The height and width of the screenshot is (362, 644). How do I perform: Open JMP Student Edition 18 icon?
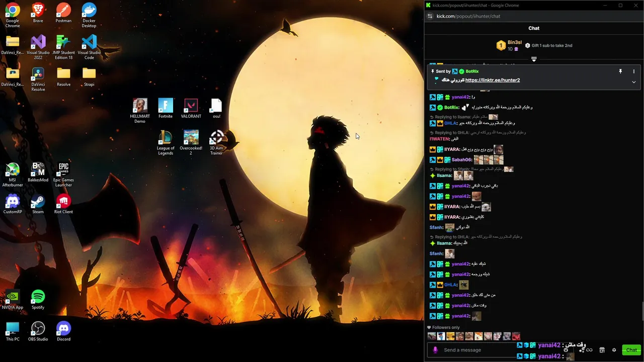(63, 47)
